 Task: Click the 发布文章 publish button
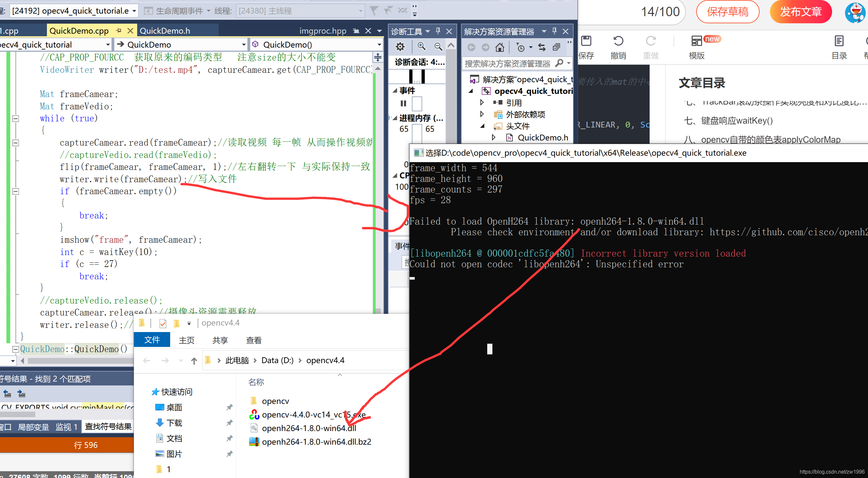(x=801, y=12)
